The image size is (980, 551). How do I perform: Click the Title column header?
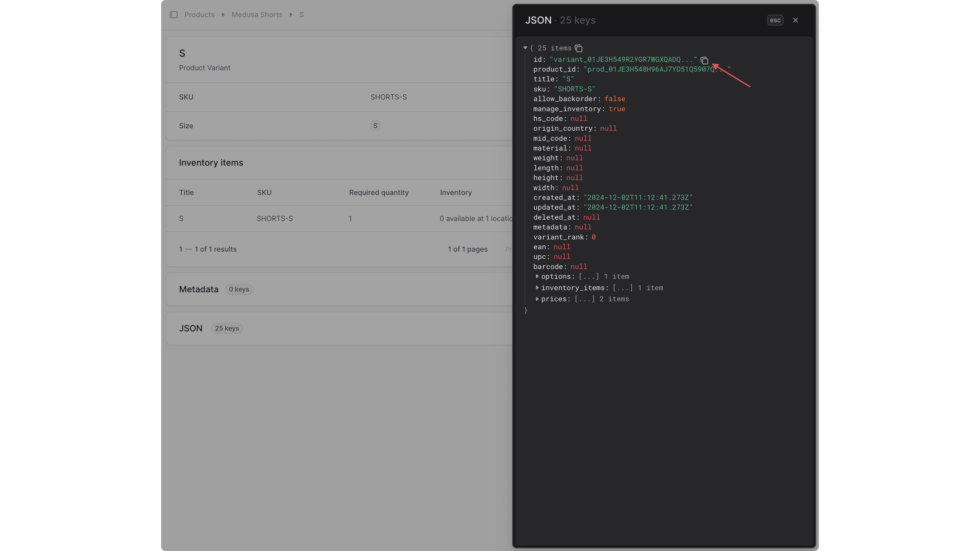tap(186, 193)
